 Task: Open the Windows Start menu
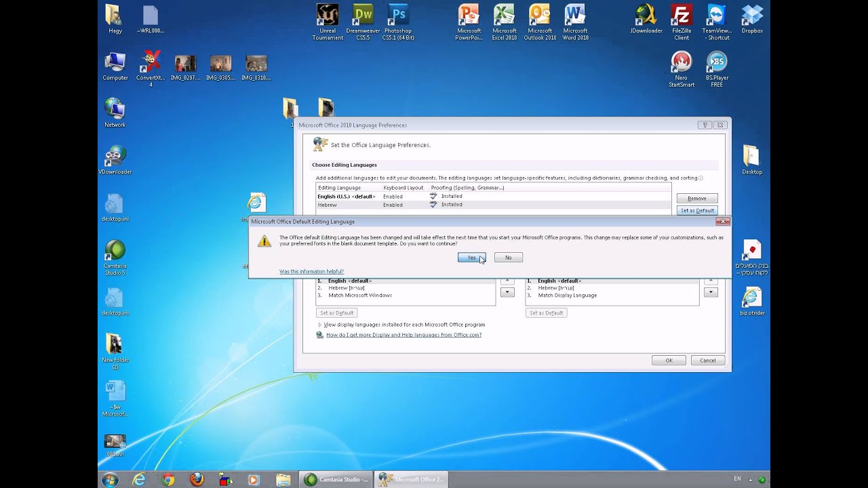pyautogui.click(x=110, y=480)
